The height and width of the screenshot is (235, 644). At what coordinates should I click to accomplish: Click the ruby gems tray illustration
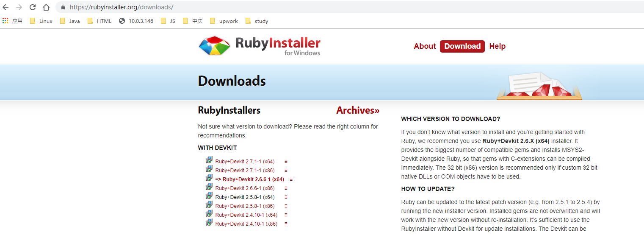(x=539, y=86)
